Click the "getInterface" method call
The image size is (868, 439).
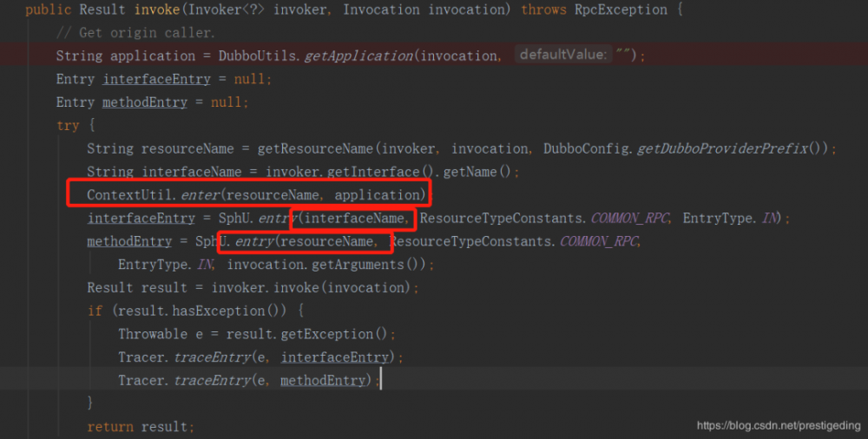(373, 172)
